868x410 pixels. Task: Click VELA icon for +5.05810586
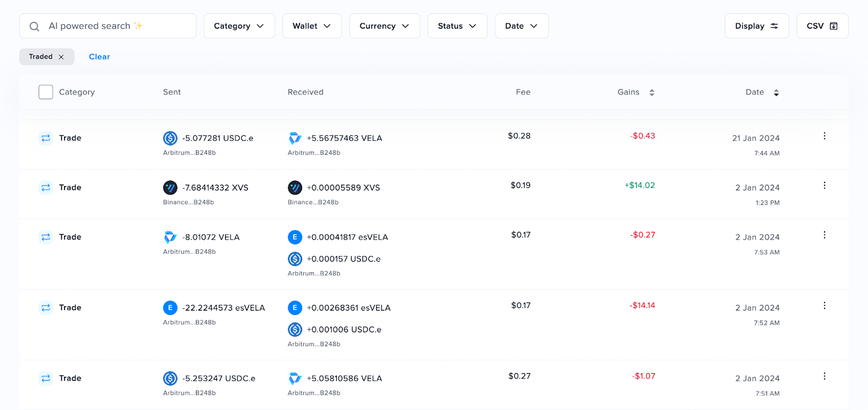click(295, 378)
